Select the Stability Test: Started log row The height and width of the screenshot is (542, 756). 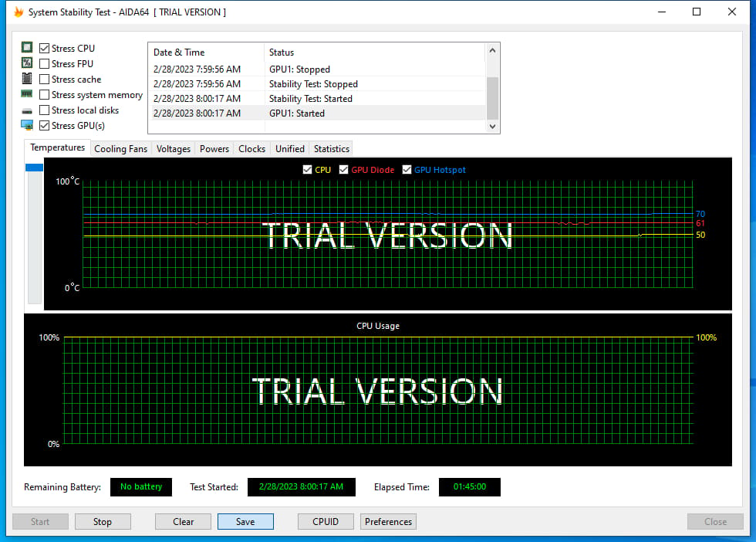[x=317, y=99]
